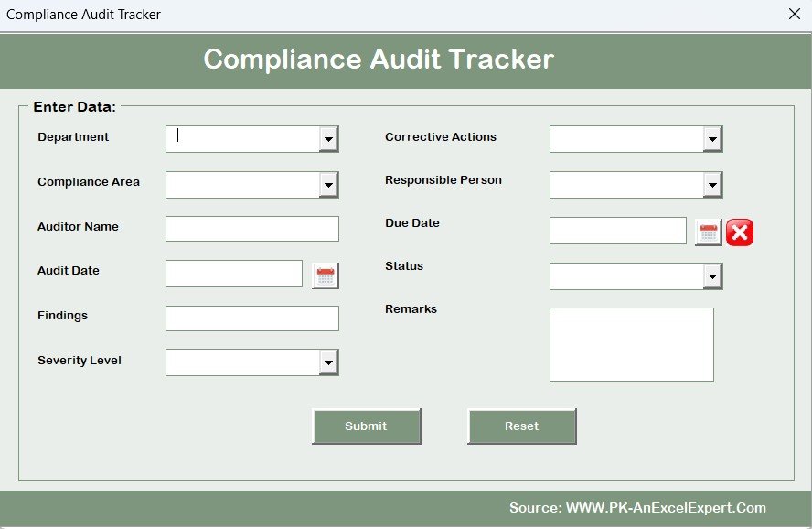Click the 'Remarks' label text
Image resolution: width=812 pixels, height=529 pixels.
click(411, 308)
